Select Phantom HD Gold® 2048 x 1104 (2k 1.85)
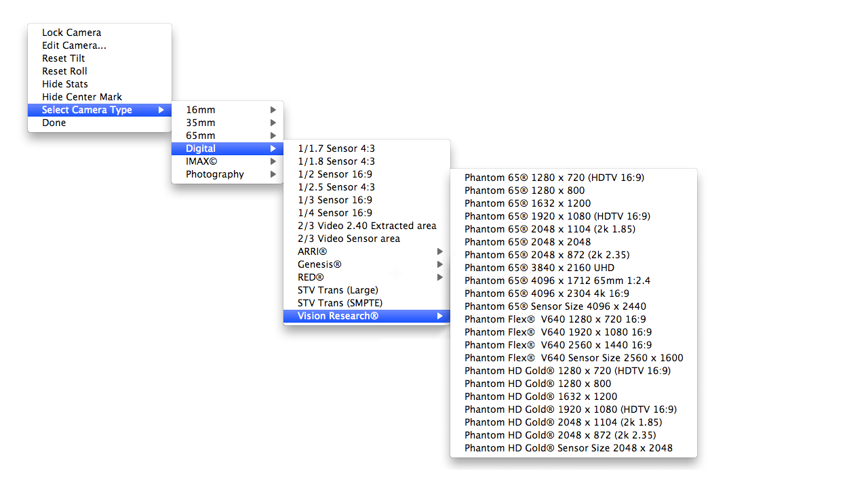This screenshot has width=868, height=488. (574, 422)
